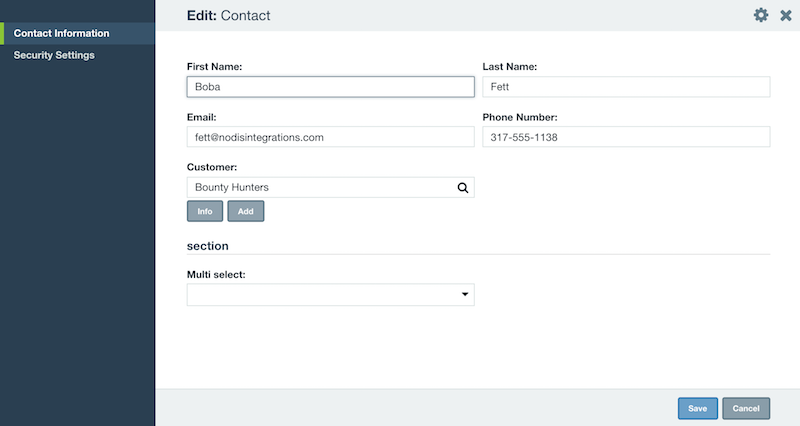This screenshot has width=800, height=426.
Task: Click the First Name label
Action: click(x=214, y=67)
